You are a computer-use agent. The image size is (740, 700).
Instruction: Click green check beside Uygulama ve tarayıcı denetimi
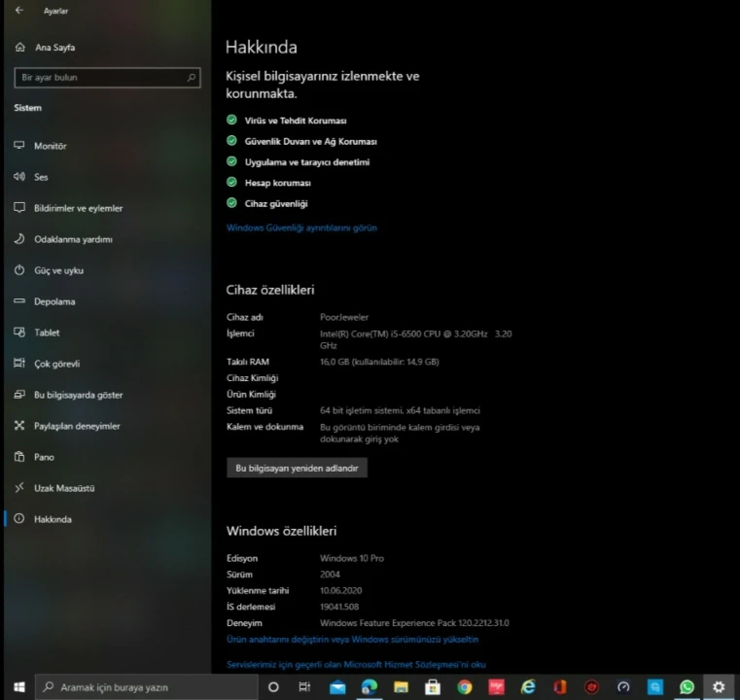point(231,161)
